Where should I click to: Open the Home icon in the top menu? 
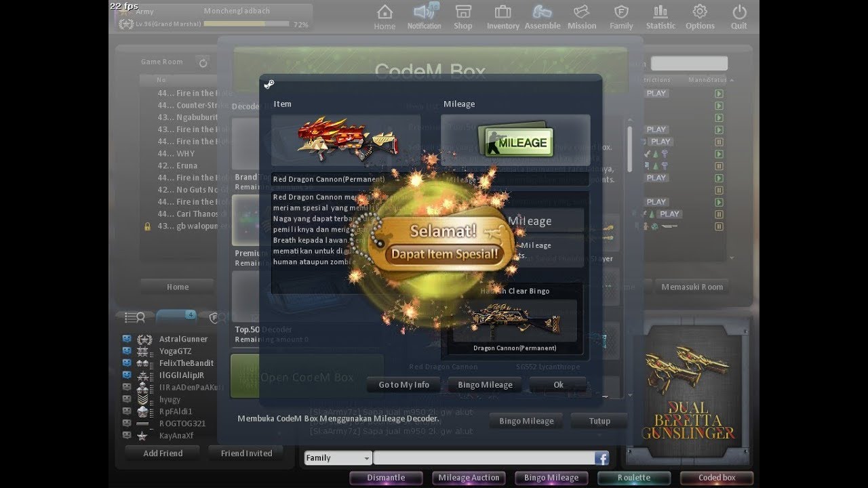click(x=384, y=17)
